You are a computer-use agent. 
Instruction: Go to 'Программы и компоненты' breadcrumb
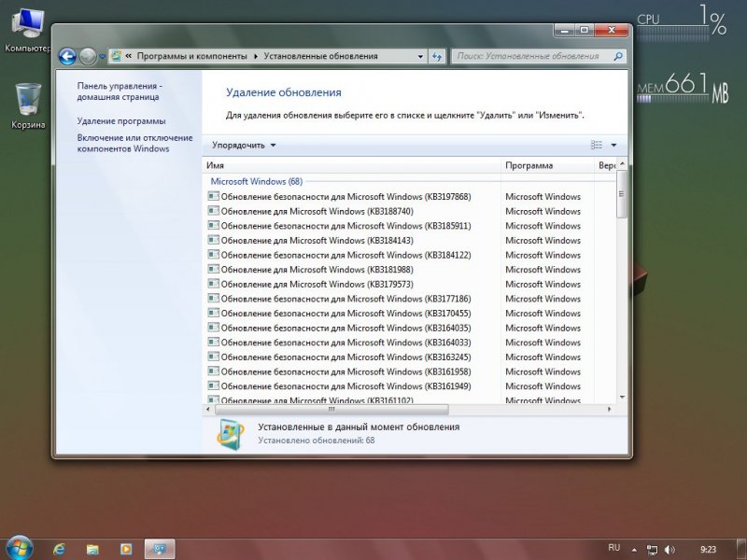pos(192,56)
